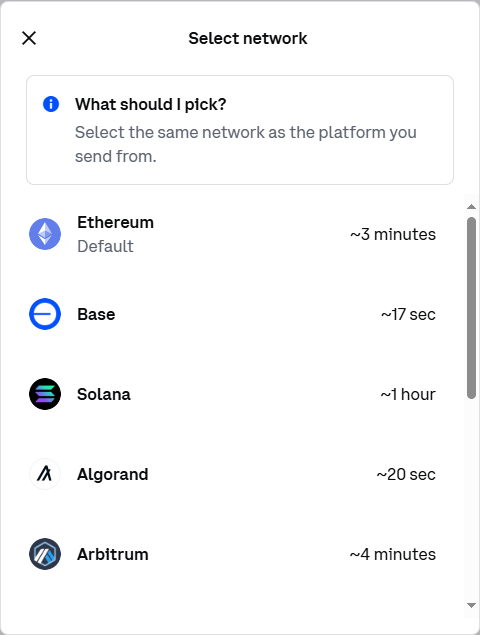Click the ~4 minutes Arbitrum estimate

(x=393, y=554)
